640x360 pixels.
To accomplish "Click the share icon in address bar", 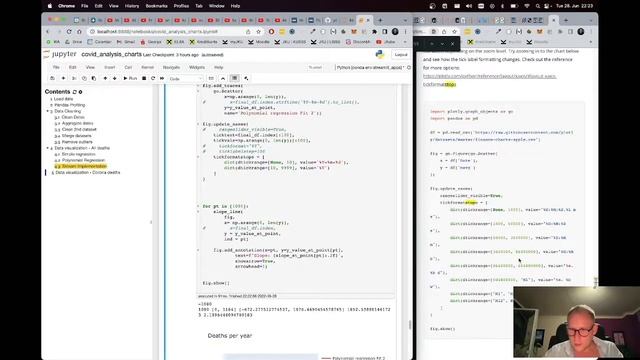I will (x=248, y=31).
